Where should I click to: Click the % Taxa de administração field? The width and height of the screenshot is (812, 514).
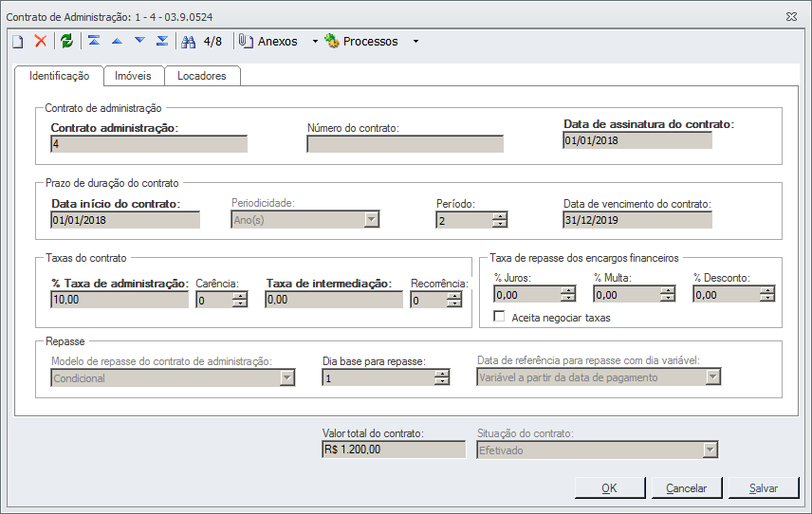pos(120,299)
